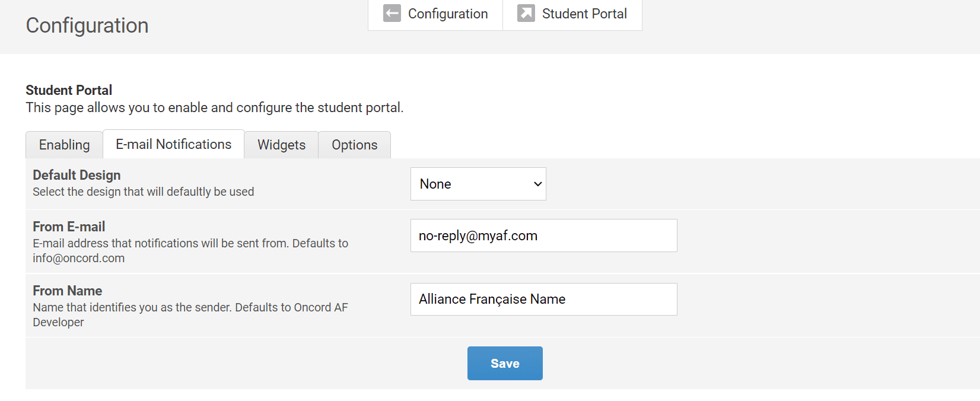This screenshot has height=401, width=980.
Task: Go back via the Configuration breadcrumb label
Action: tap(448, 14)
